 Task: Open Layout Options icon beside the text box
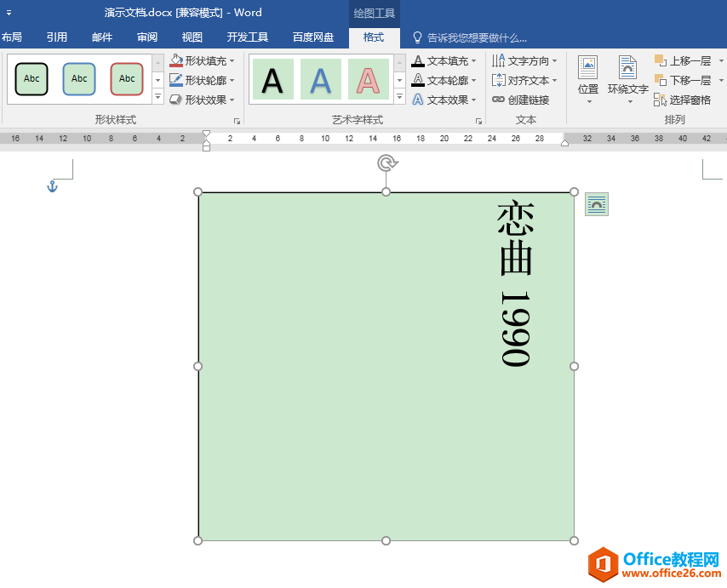(x=597, y=204)
